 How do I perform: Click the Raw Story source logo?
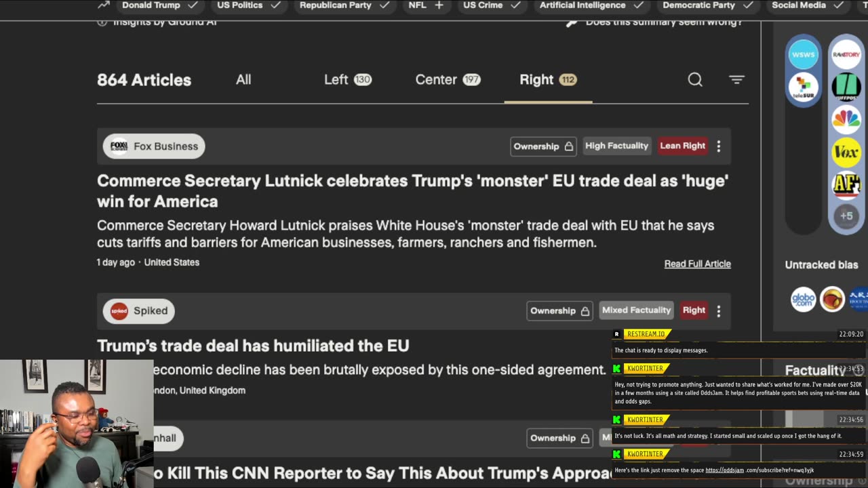(846, 54)
